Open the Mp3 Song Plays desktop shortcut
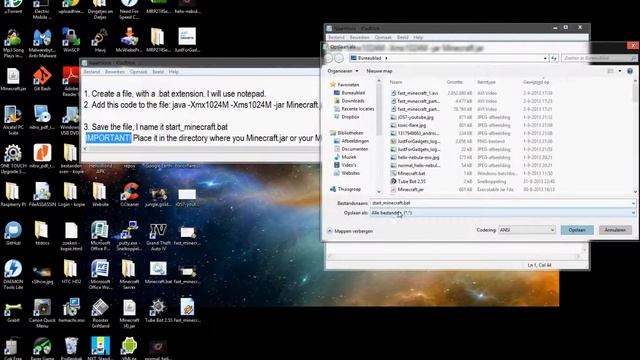 13,42
